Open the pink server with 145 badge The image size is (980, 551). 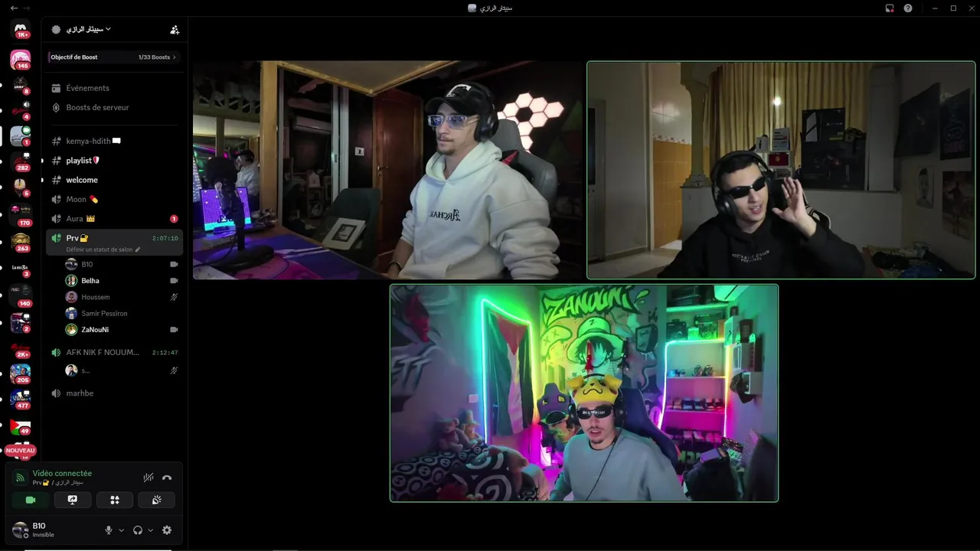coord(21,59)
